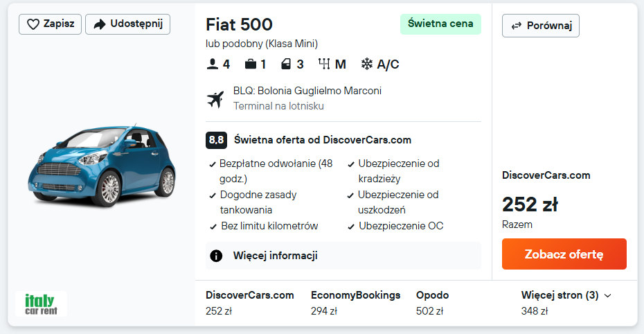
Task: Select the EconomyBookings 294 zł offer
Action: (x=355, y=303)
